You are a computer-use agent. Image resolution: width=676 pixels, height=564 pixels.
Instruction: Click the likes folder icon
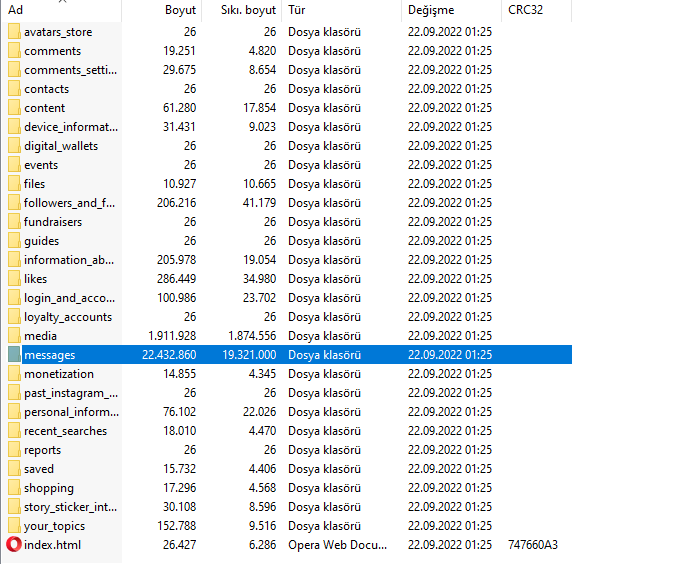14,279
